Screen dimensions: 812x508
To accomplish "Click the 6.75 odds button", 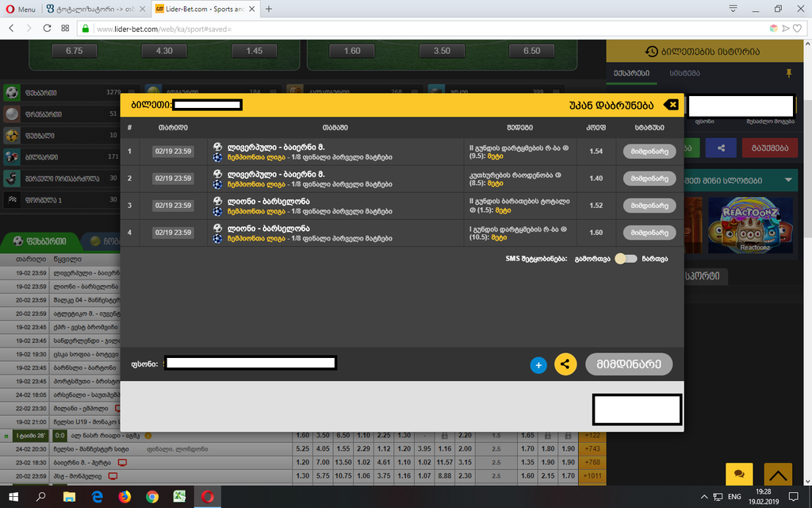I will coord(74,51).
